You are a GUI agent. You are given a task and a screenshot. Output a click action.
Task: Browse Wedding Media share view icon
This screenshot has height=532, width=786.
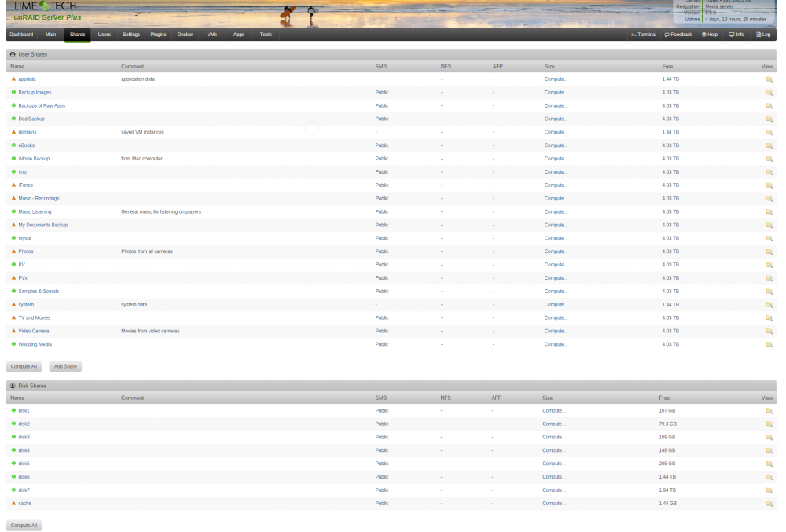pyautogui.click(x=769, y=345)
